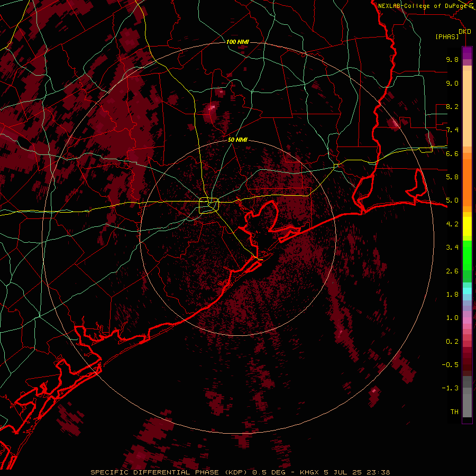Click the 1.0 value on the scale
The image size is (476, 476).
pos(452,317)
